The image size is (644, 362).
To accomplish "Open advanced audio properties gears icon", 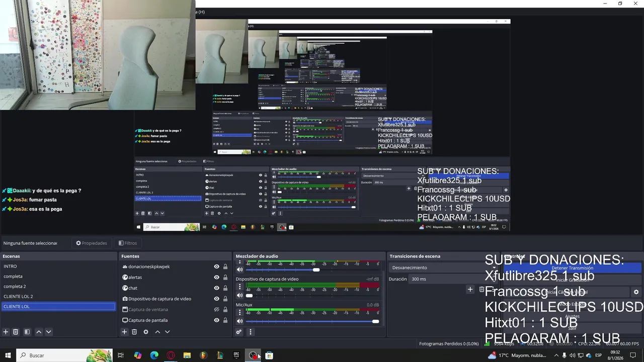I will 239,332.
